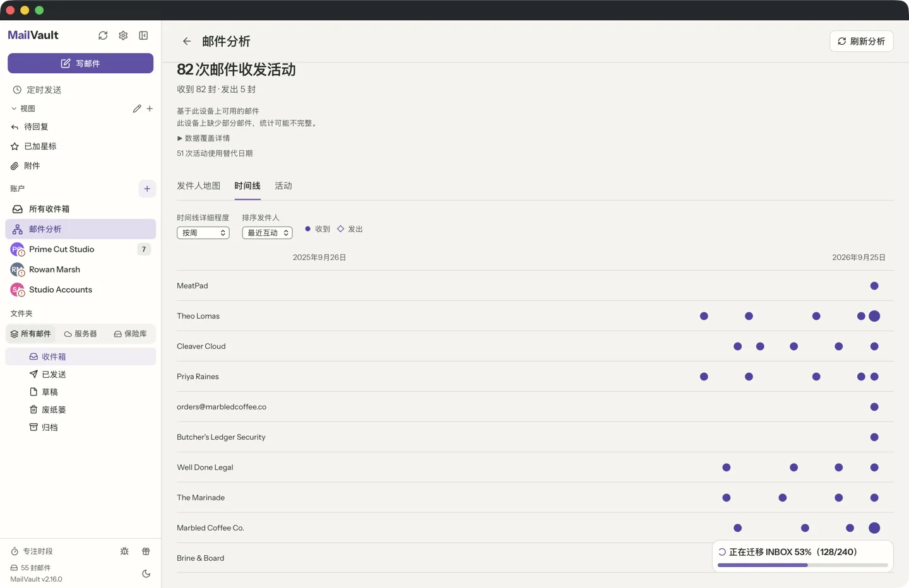Select the 所有邮件 folder scope
The width and height of the screenshot is (909, 588).
pos(30,334)
